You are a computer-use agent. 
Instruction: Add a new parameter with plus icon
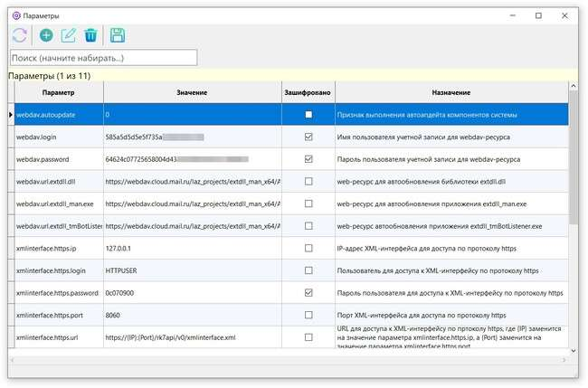(x=46, y=36)
